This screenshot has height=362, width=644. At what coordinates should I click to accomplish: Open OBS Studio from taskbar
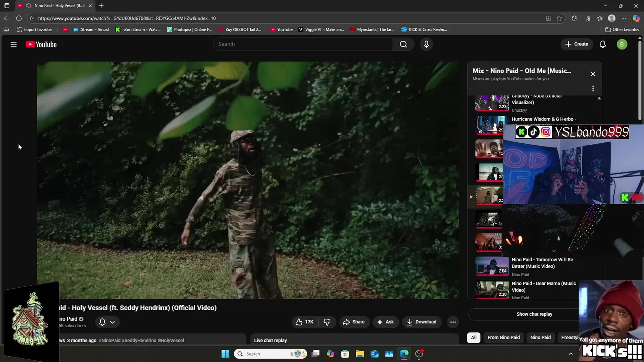[419, 354]
